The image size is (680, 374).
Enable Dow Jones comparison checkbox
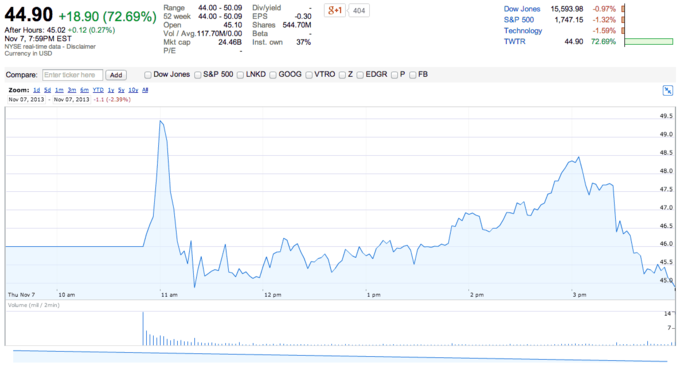tap(147, 75)
